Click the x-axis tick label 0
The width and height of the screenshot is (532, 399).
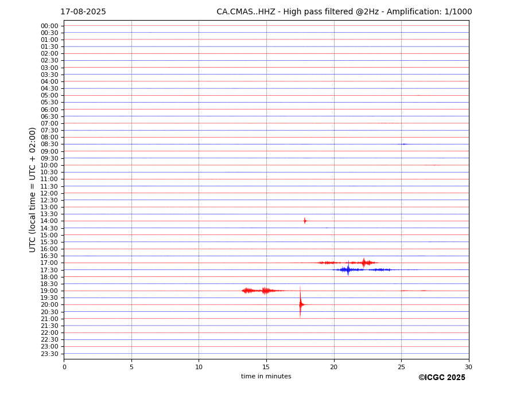[64, 367]
